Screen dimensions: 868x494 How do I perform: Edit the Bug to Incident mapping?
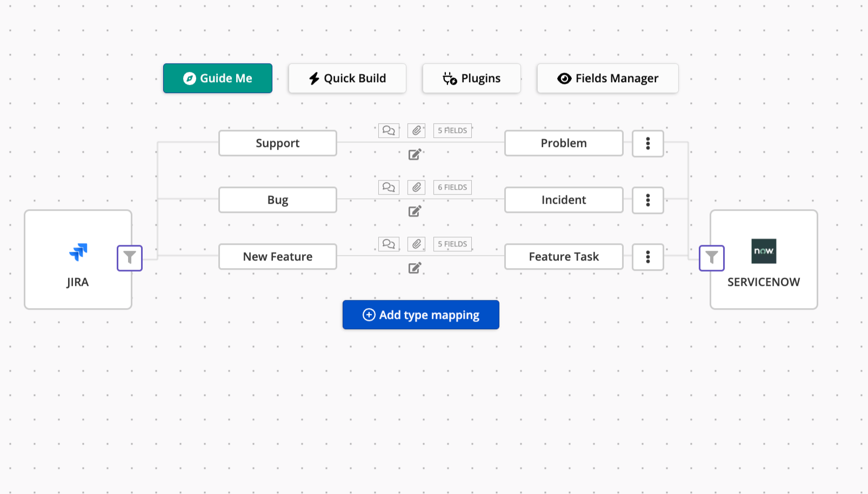[415, 211]
